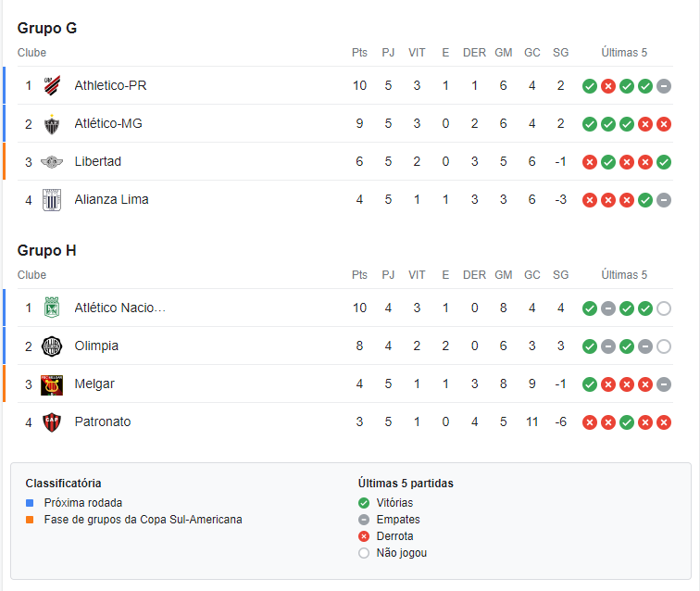Click Olimpia's not-played match circle
This screenshot has height=591, width=700.
664,346
